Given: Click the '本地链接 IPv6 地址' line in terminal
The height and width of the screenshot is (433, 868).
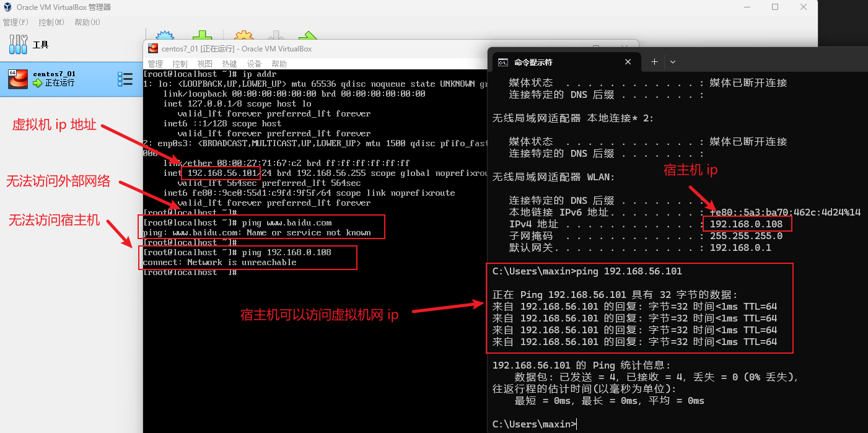Looking at the screenshot, I should pyautogui.click(x=685, y=212).
